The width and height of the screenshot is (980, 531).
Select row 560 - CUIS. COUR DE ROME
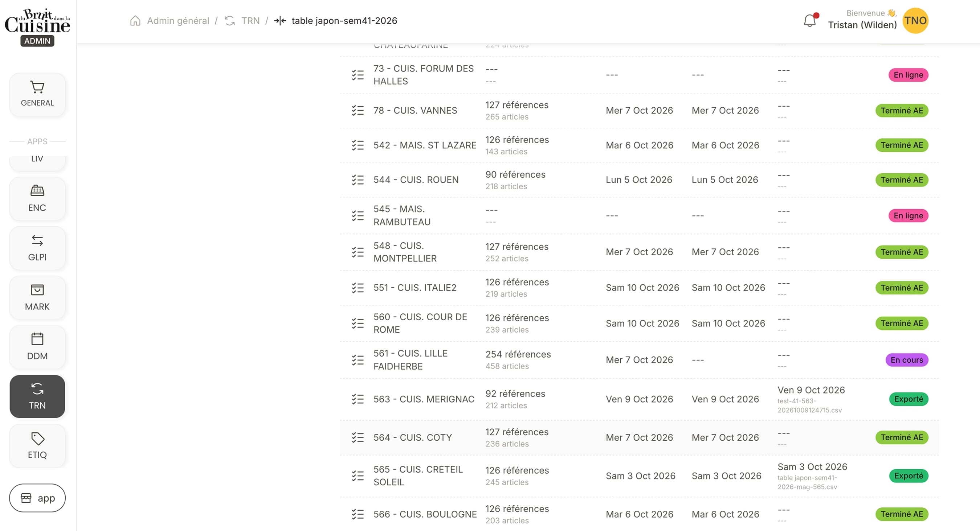[639, 324]
